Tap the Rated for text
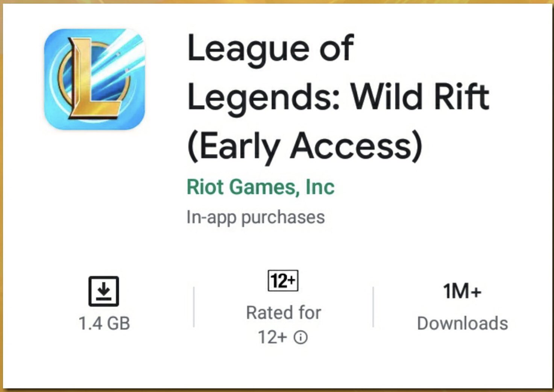Screen dimensions: 554x392 [x=284, y=313]
